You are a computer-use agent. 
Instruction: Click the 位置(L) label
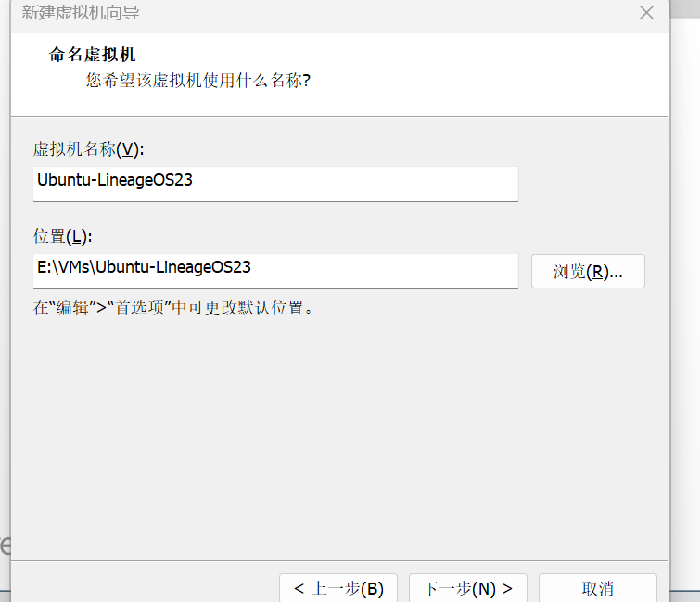(62, 237)
